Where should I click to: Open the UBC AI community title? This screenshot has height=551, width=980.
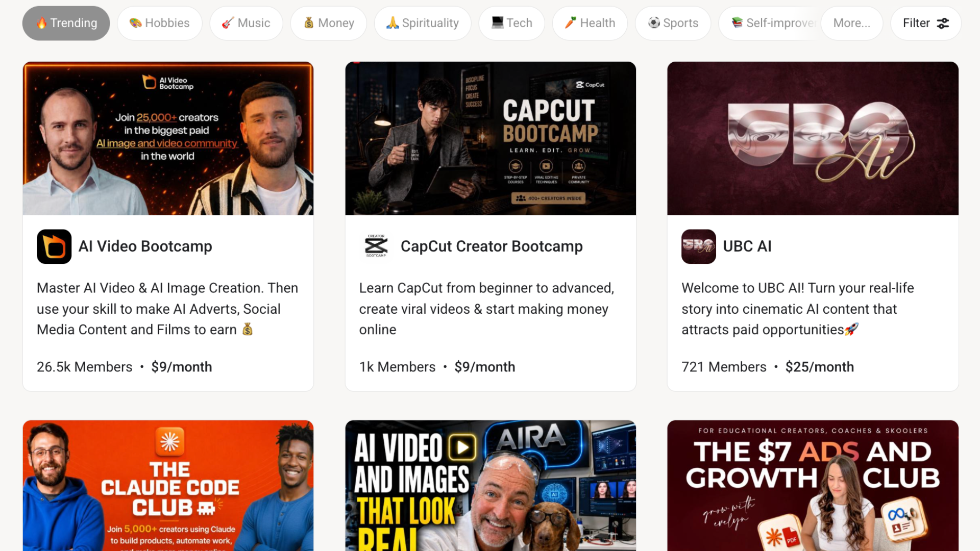(747, 246)
